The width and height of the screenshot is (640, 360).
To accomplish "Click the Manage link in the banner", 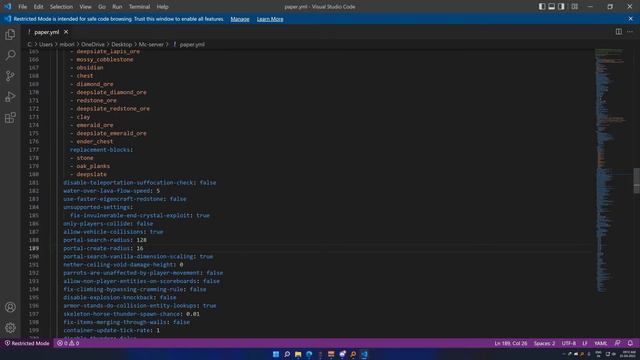I will (240, 19).
